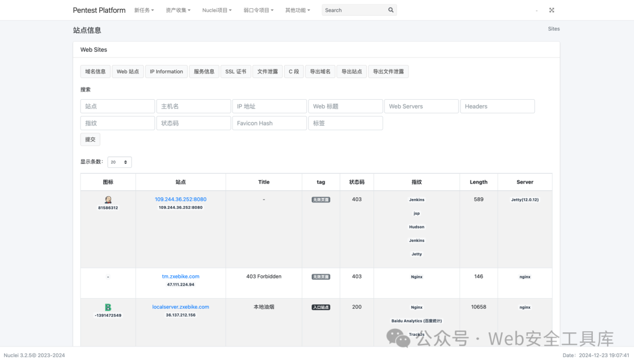This screenshot has width=634, height=364.
Task: Click the 入口站点 tag badge
Action: click(321, 308)
